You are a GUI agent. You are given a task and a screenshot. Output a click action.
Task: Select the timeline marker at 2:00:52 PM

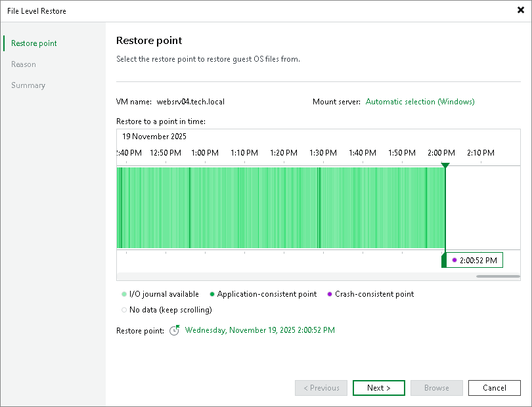446,166
